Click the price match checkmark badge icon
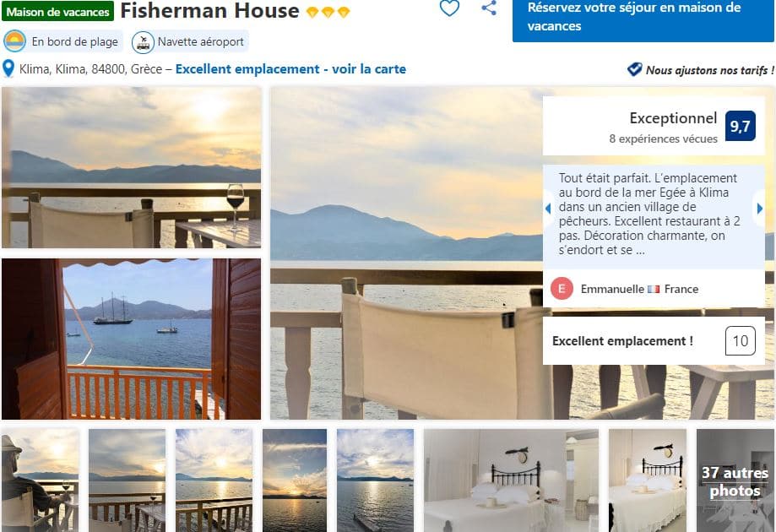The width and height of the screenshot is (776, 532). [x=634, y=69]
